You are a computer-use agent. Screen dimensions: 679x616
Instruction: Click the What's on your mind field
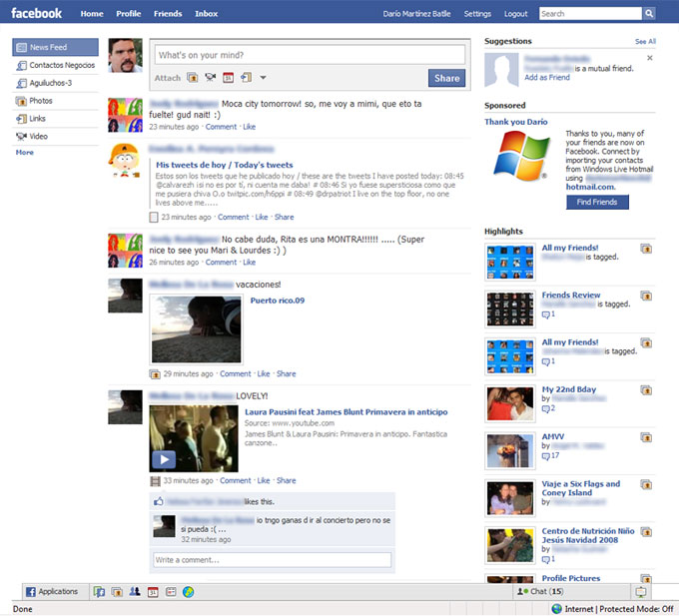(310, 55)
